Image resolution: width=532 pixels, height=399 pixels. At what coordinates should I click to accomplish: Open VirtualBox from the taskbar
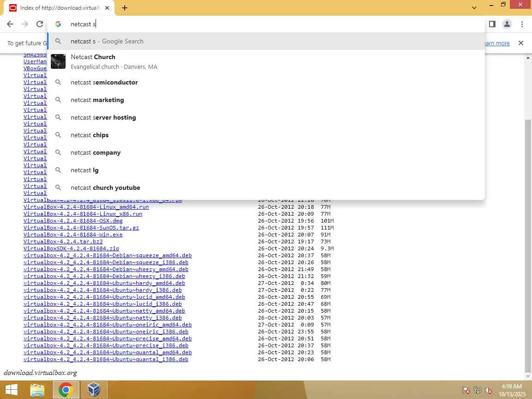click(94, 390)
